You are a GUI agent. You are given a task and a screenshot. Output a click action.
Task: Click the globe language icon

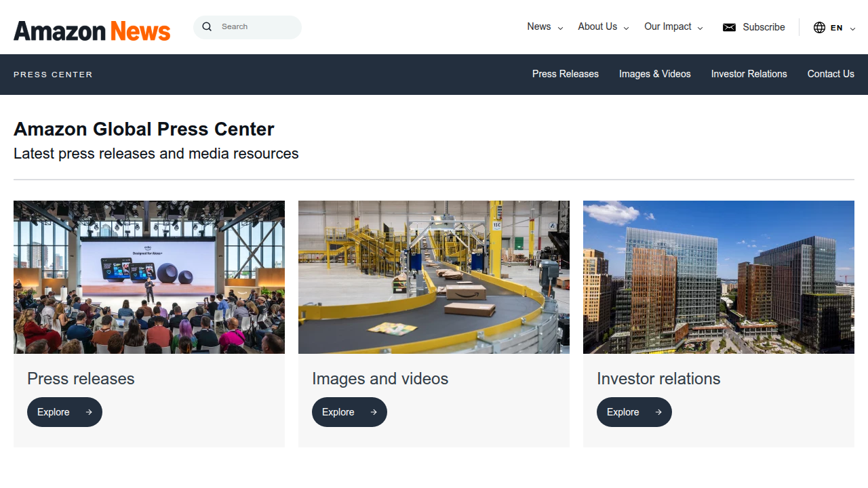click(x=819, y=27)
